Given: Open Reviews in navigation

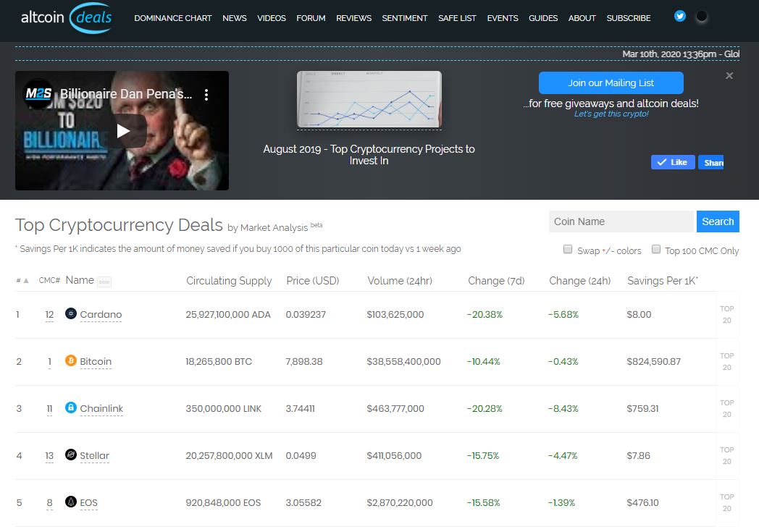Looking at the screenshot, I should tap(354, 18).
